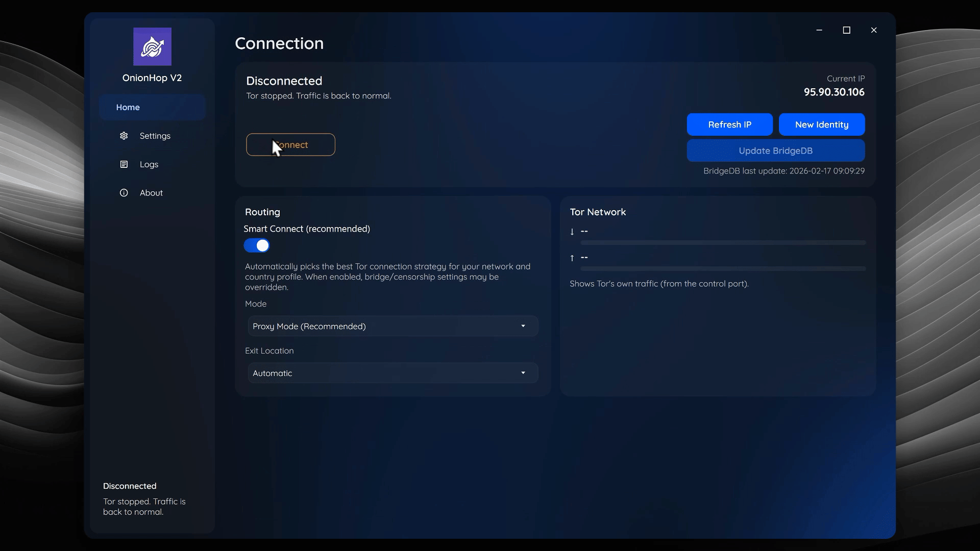Click the Settings gear icon

tap(124, 136)
